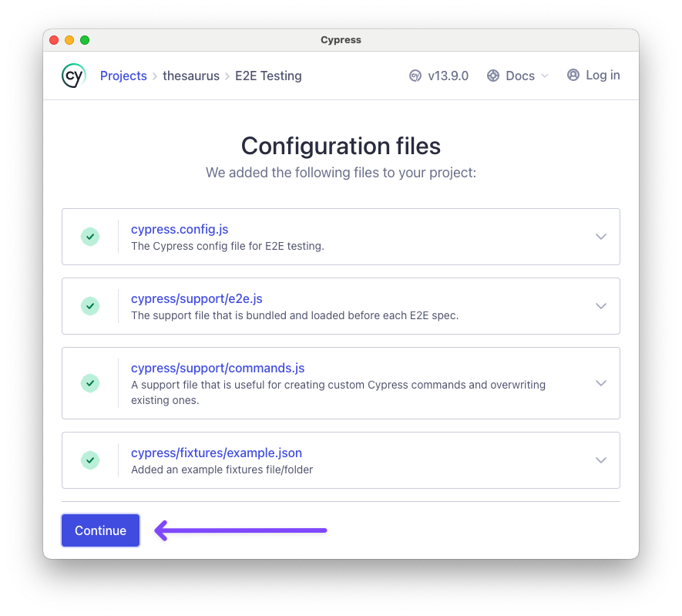Maximize the Cypress window with green button
Screen dimensions: 682x616
pos(85,40)
